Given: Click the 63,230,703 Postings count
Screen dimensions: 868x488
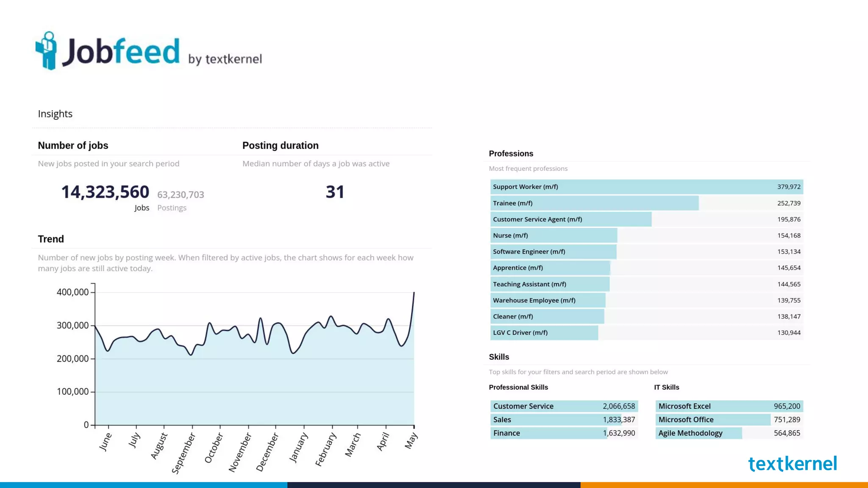Looking at the screenshot, I should [181, 195].
